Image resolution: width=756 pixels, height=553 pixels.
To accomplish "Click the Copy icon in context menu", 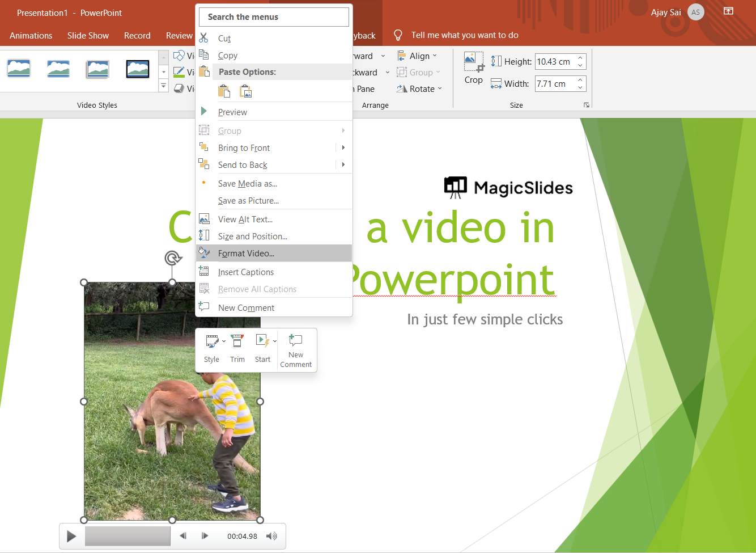I will click(x=204, y=55).
